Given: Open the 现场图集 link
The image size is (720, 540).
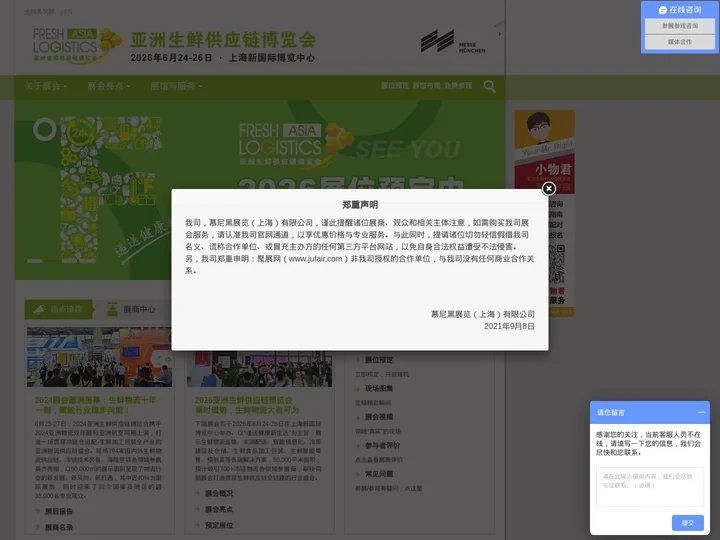Looking at the screenshot, I should [x=379, y=388].
